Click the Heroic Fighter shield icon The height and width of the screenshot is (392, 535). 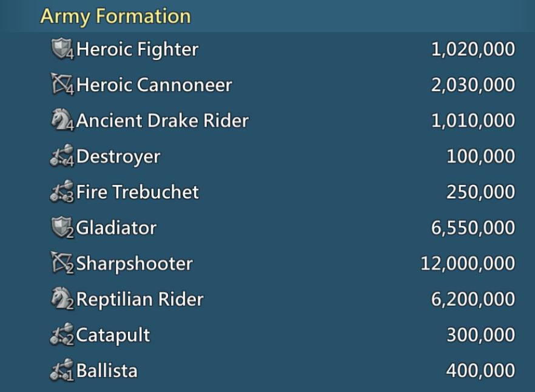(x=62, y=49)
